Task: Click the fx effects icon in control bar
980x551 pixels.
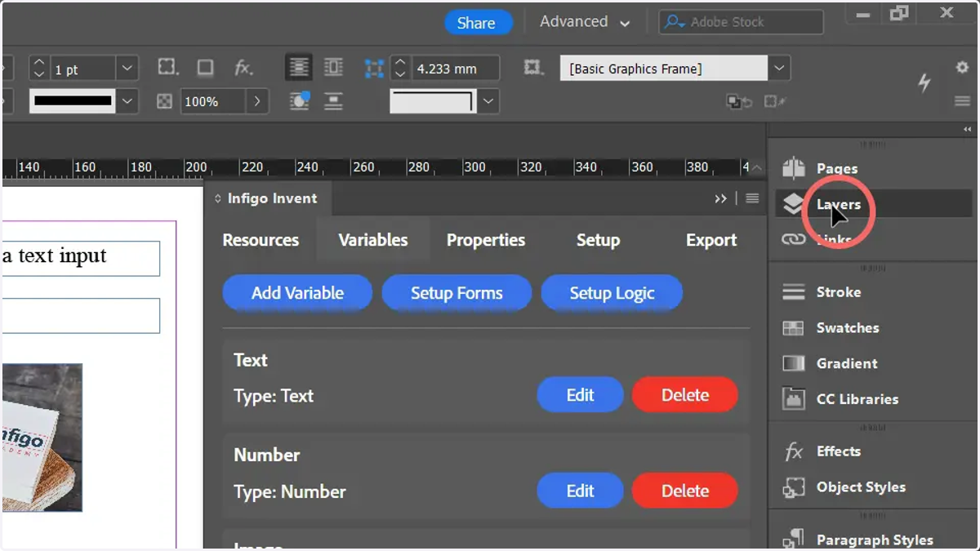Action: click(x=243, y=68)
